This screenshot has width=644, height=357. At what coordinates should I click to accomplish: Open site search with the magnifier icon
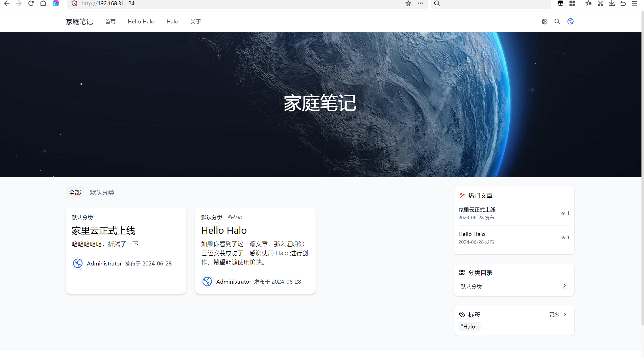(557, 22)
